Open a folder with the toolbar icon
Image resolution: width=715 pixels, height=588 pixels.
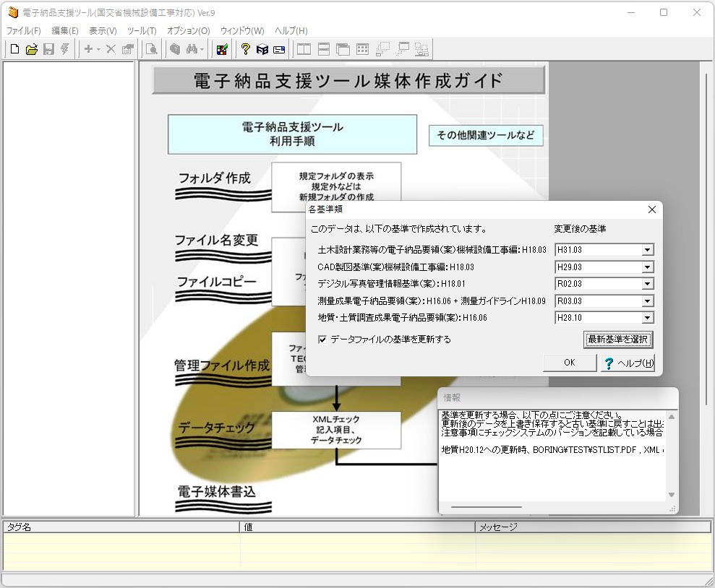tap(32, 49)
